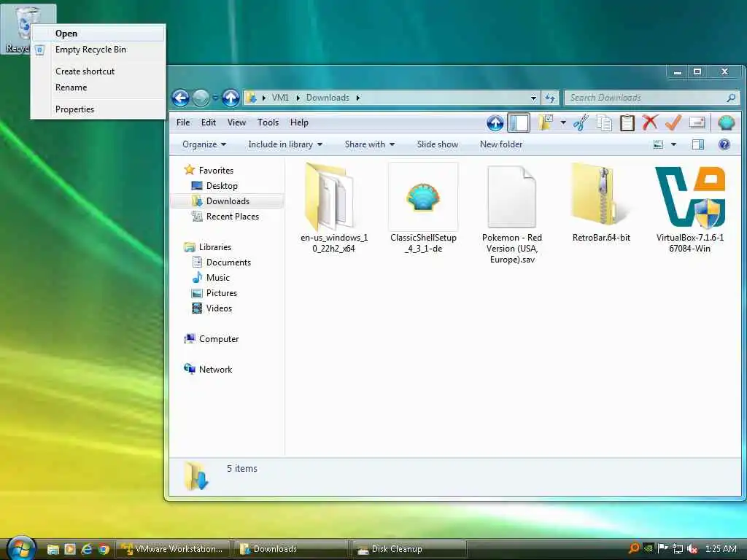Expand the VM1 breadcrumb arrow
747x560 pixels.
(x=298, y=98)
